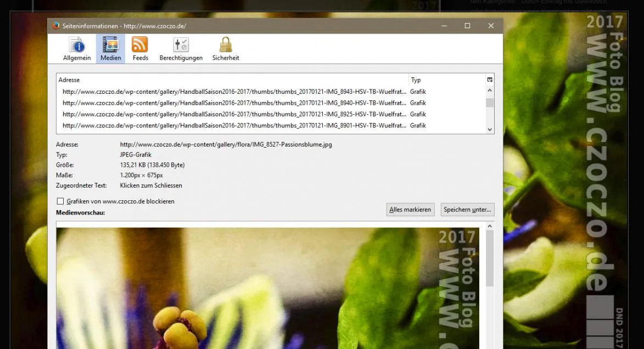Open the Sicherheit lock panel
Viewport: 644px width, 349px height.
pyautogui.click(x=226, y=49)
